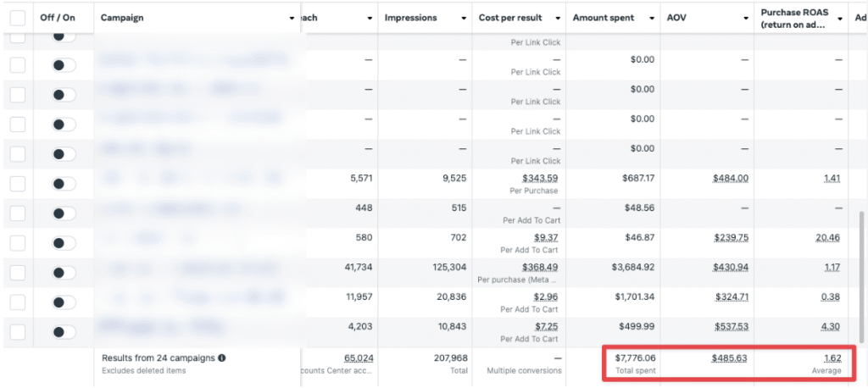Expand the Impressions column dropdown arrow
The height and width of the screenshot is (388, 868).
click(464, 18)
